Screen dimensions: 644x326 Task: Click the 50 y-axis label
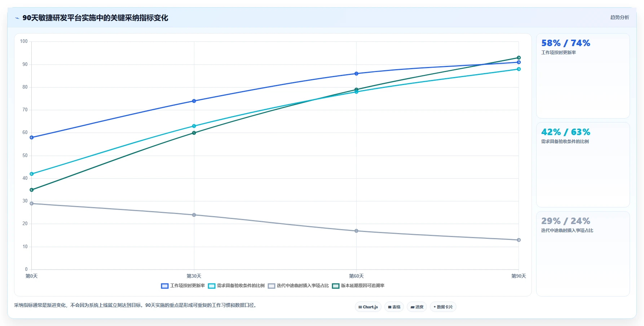[25, 156]
